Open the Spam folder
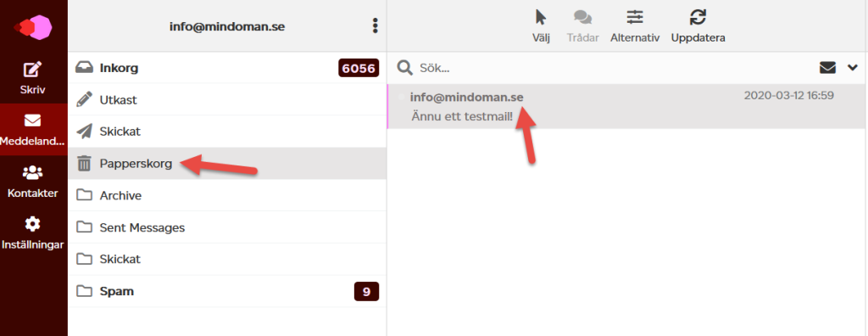Screen dimensions: 868x336 [x=227, y=291]
